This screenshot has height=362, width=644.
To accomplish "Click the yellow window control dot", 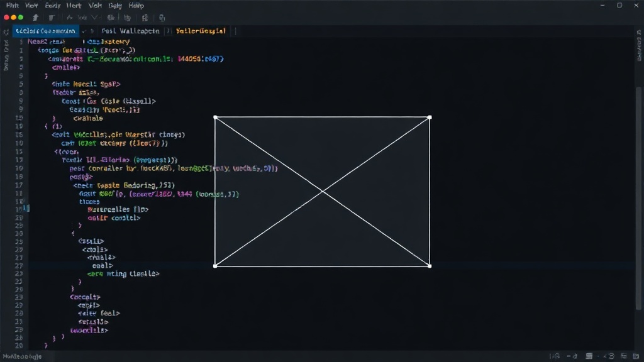I will tap(14, 18).
